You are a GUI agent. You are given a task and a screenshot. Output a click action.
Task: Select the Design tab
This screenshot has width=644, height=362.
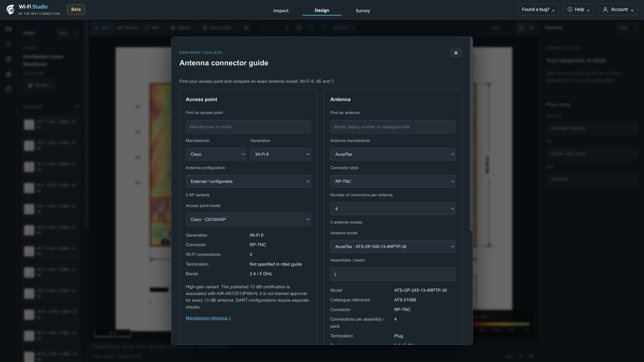click(x=322, y=10)
